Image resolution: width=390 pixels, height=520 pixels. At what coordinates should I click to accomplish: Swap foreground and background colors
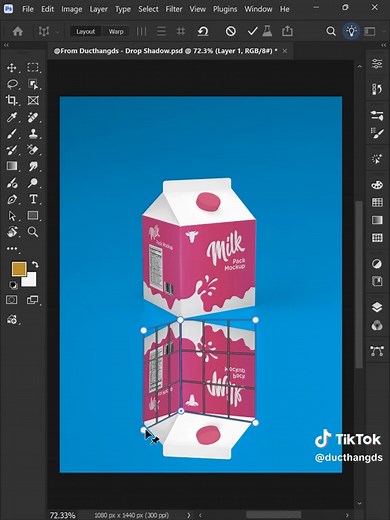pyautogui.click(x=35, y=264)
